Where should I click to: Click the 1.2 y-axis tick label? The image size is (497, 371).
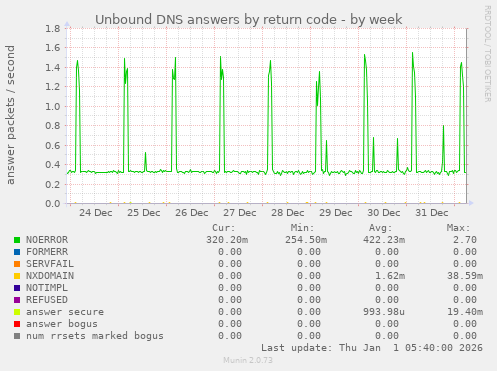click(53, 87)
